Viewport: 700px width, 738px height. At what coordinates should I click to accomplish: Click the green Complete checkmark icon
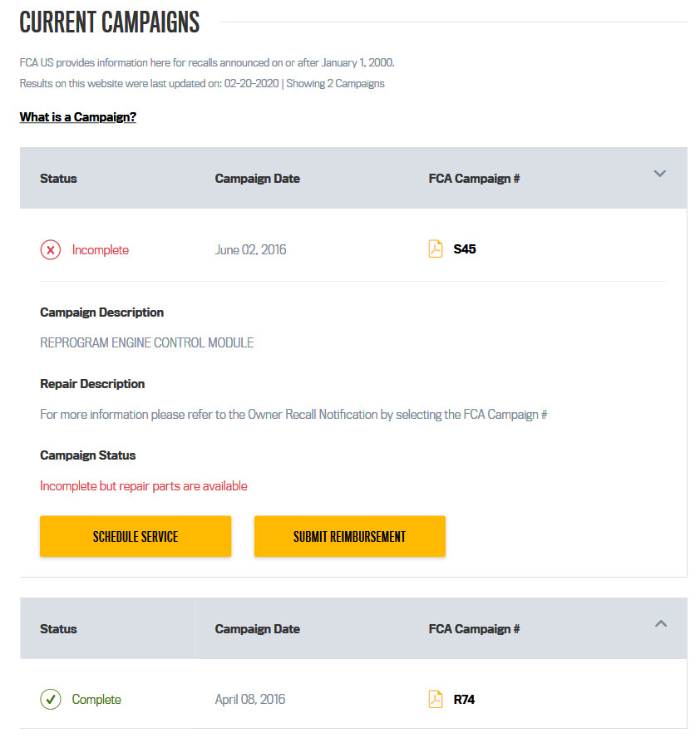pos(51,700)
